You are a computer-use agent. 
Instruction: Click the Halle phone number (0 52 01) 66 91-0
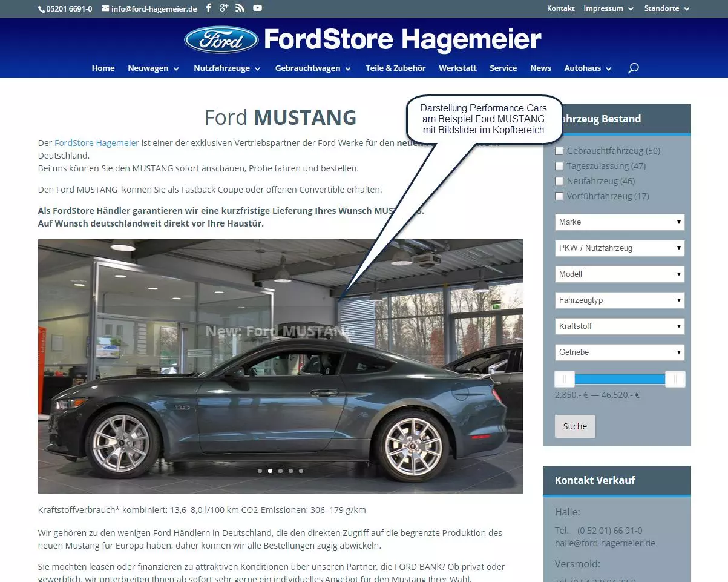[610, 531]
